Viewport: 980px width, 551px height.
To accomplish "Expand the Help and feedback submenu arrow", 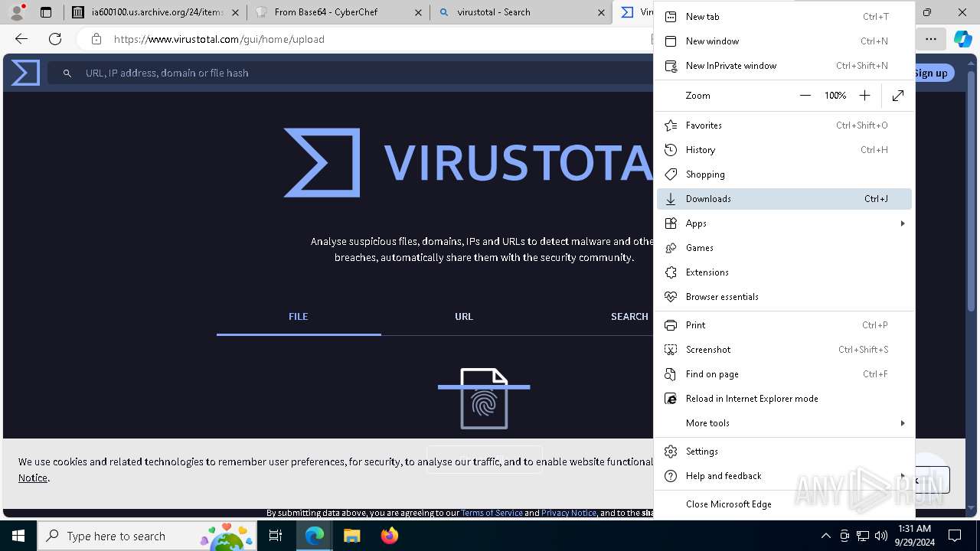I will tap(903, 476).
